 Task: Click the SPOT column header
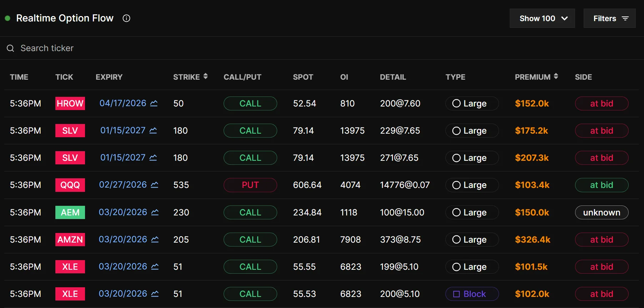[x=303, y=77]
